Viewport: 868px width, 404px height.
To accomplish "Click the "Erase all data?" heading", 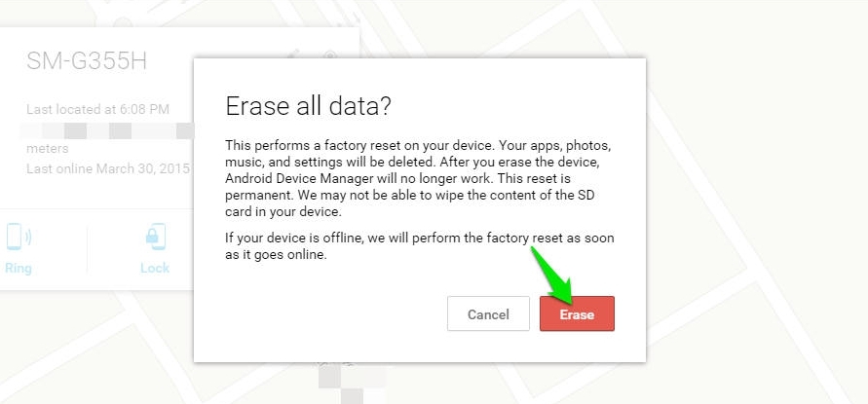I will tap(309, 106).
